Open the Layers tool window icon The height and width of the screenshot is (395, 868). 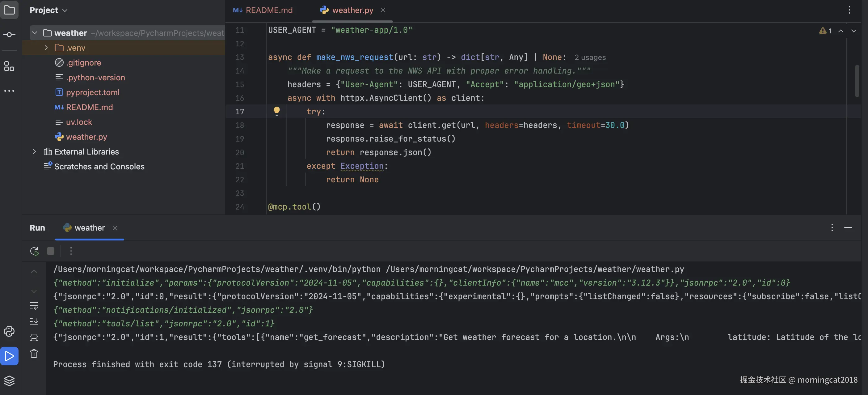pyautogui.click(x=9, y=380)
